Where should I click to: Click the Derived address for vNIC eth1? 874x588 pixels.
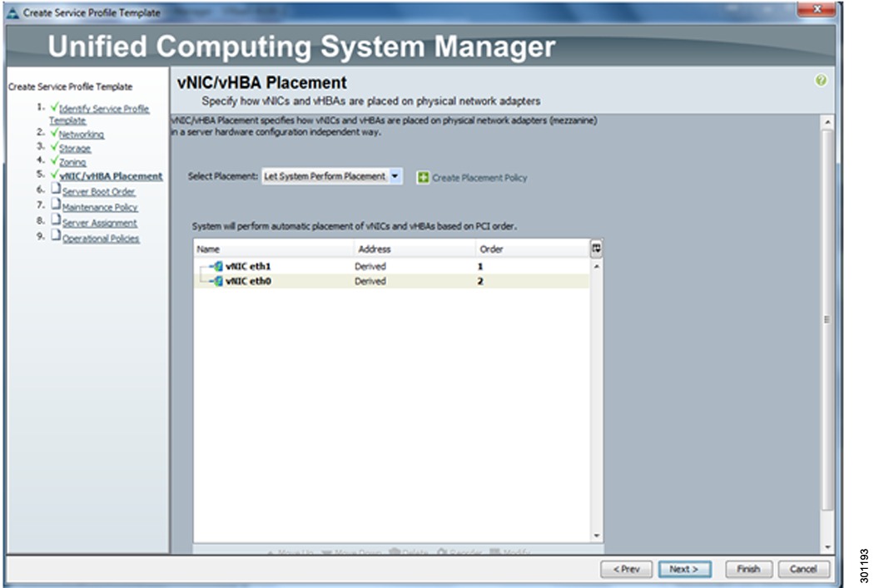pyautogui.click(x=370, y=266)
